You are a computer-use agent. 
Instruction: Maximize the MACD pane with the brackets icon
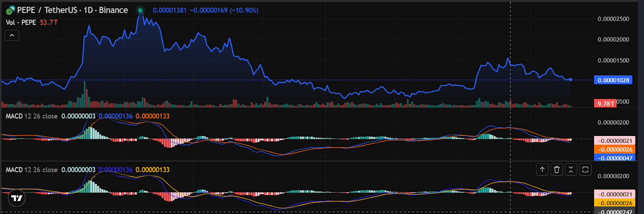coord(585,169)
